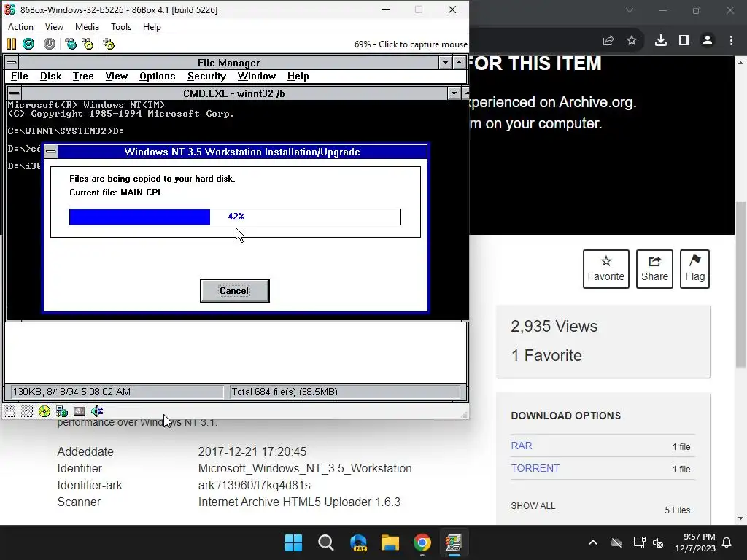Click the grey ACPI shutdown power icon
Screen dimensions: 747x560
(x=50, y=44)
